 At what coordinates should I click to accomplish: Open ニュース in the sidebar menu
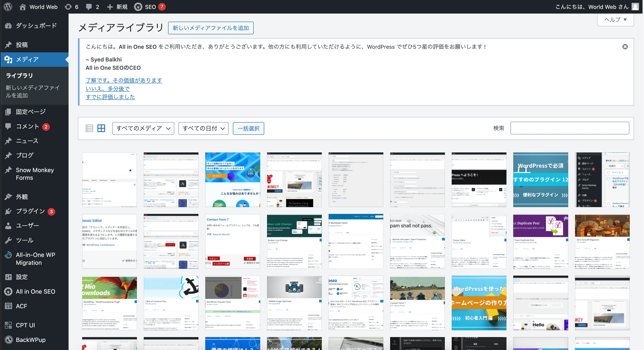pyautogui.click(x=27, y=141)
